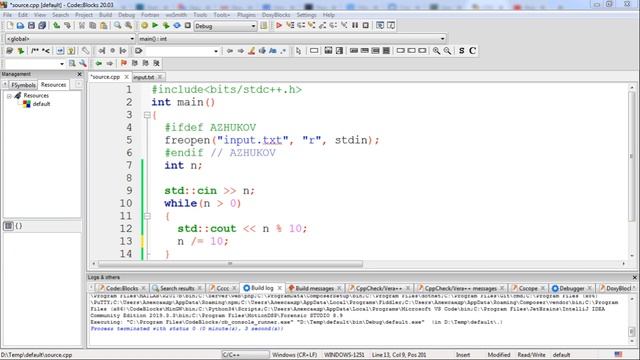640x360 pixels.
Task: Open the Cscope log tab
Action: click(x=528, y=288)
